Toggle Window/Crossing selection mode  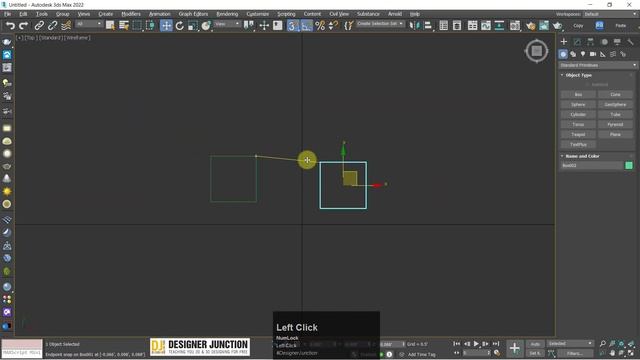(x=150, y=26)
